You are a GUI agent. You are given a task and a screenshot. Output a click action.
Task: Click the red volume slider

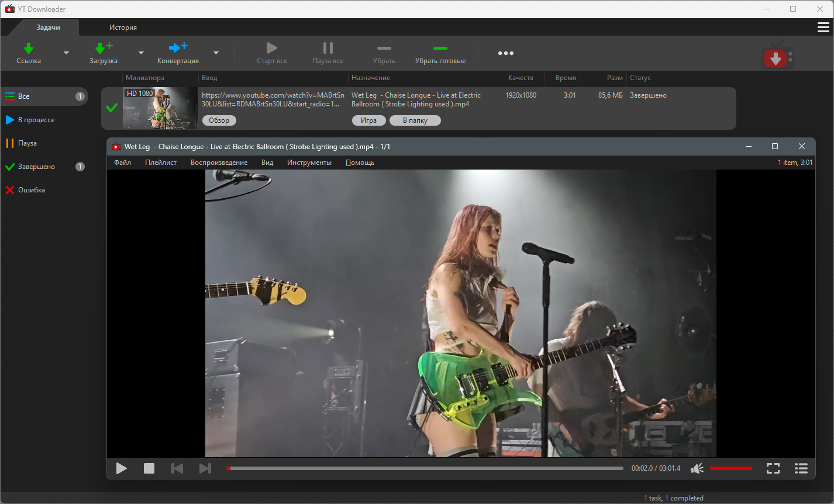(x=730, y=468)
